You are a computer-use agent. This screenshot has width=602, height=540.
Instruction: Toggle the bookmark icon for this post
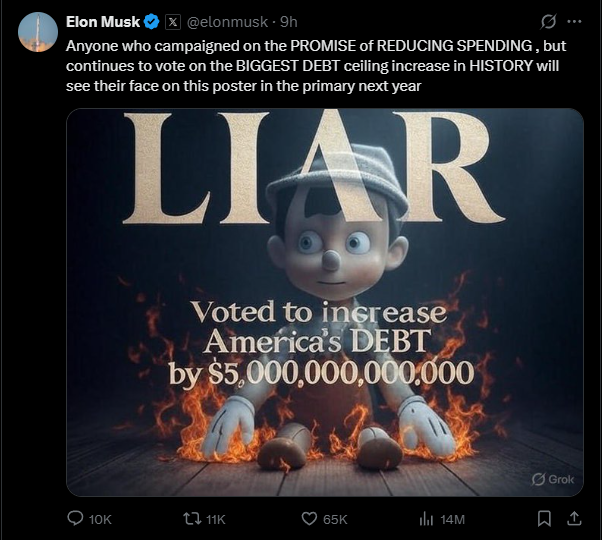[544, 519]
